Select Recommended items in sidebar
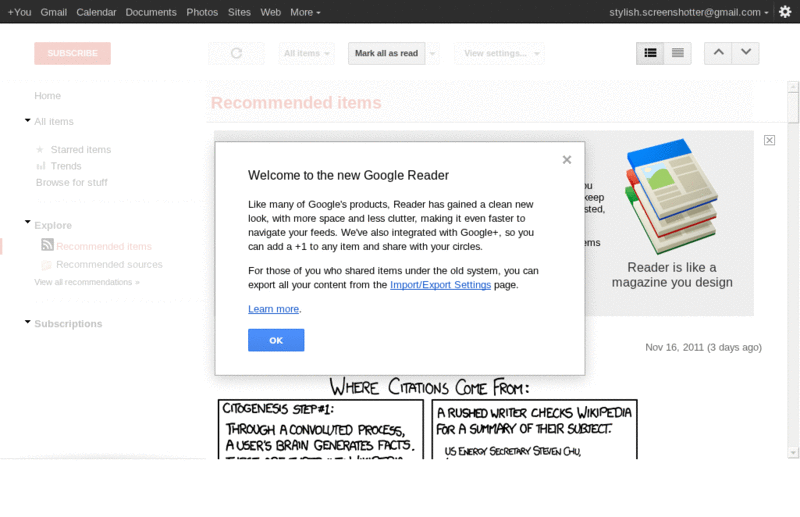 pyautogui.click(x=104, y=247)
